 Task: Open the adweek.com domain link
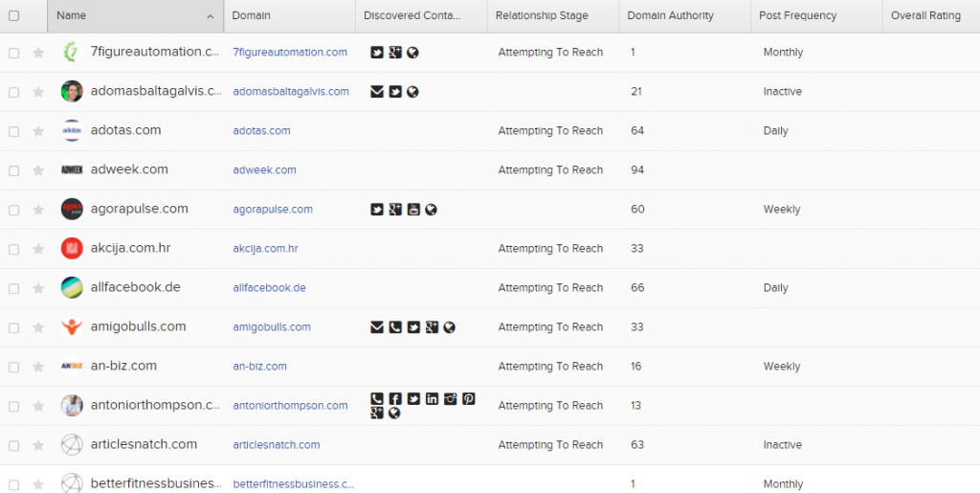[x=264, y=170]
